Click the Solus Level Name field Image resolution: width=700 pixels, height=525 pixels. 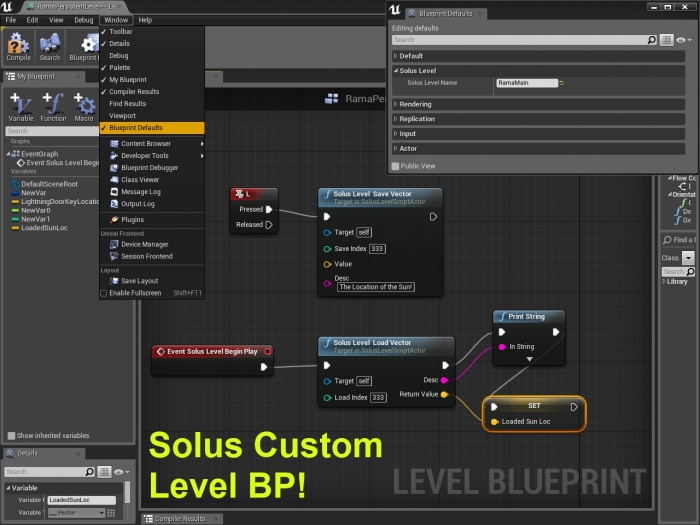(x=527, y=83)
